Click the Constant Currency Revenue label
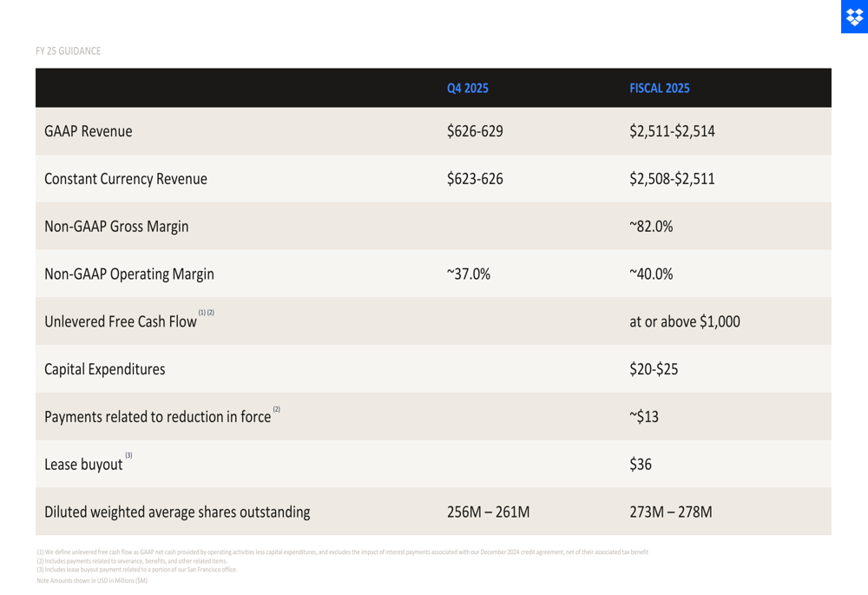 (126, 180)
